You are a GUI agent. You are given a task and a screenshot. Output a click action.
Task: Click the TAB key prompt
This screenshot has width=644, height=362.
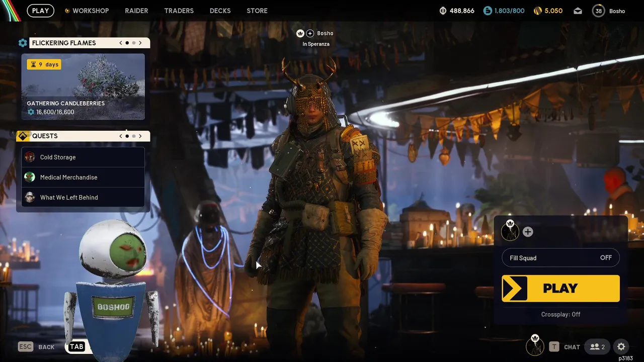pos(76,346)
